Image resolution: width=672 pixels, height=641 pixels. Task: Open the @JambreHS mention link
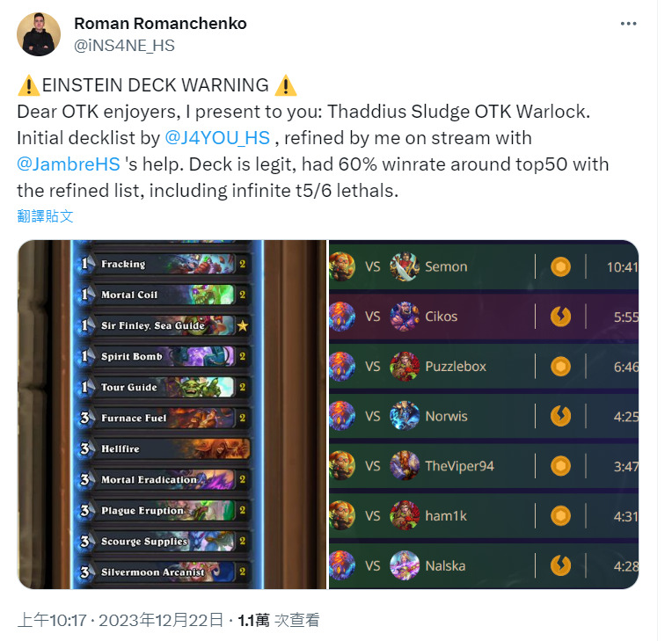tap(69, 164)
